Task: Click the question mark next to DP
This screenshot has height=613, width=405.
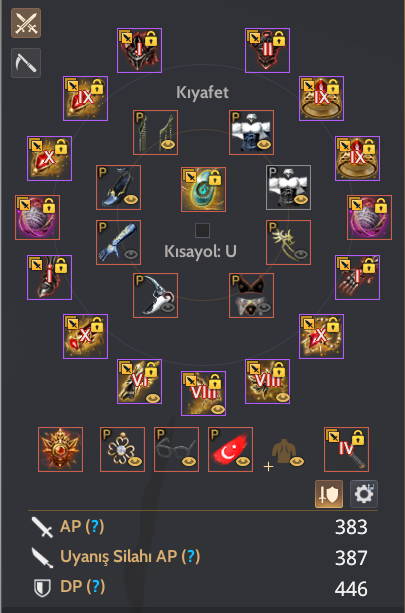Action: click(x=96, y=586)
